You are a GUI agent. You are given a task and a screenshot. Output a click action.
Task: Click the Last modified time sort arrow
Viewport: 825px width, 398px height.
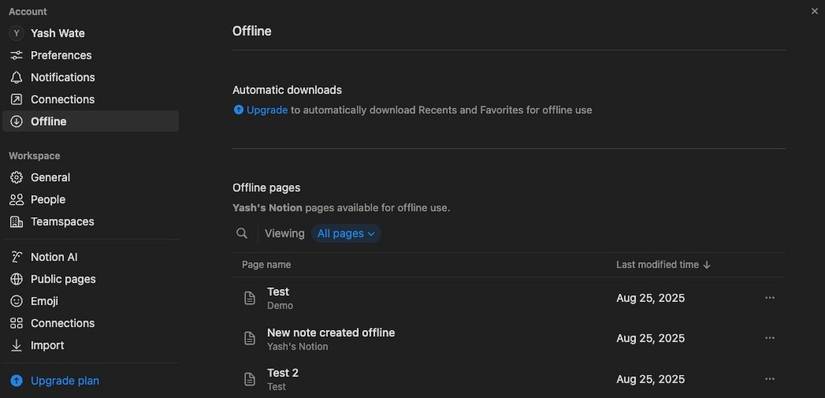[707, 265]
